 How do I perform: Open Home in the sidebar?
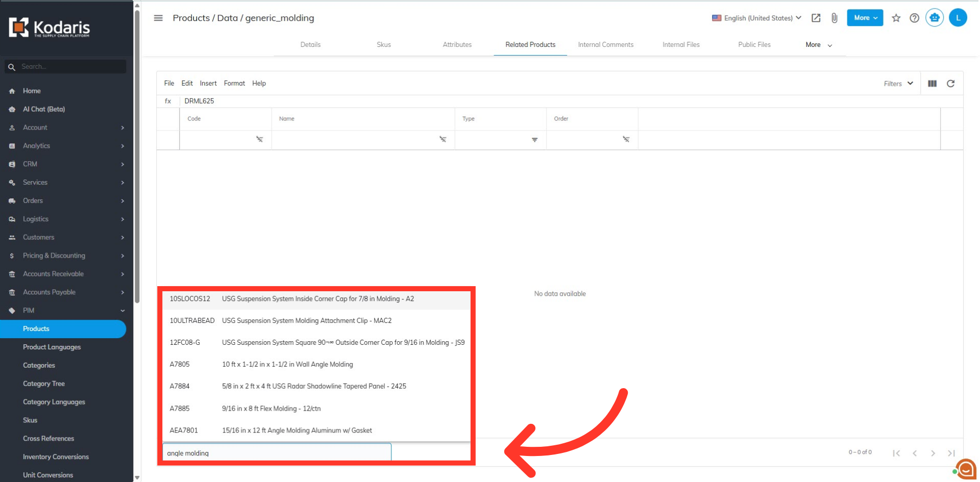coord(32,91)
